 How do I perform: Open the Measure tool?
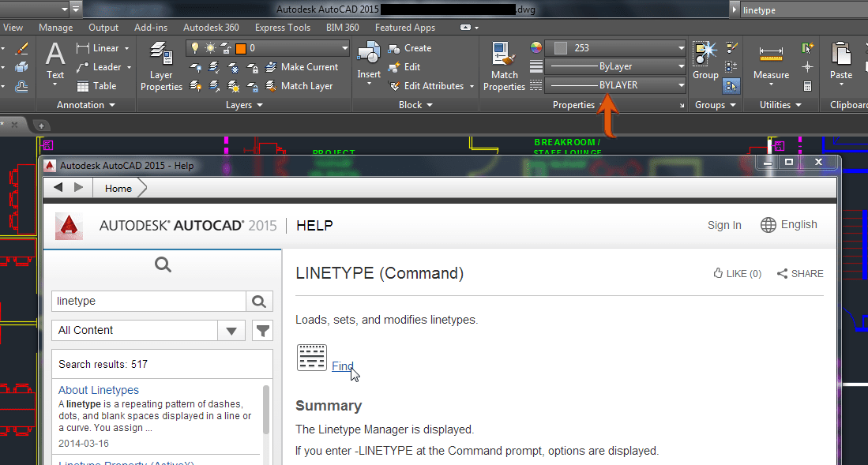771,64
